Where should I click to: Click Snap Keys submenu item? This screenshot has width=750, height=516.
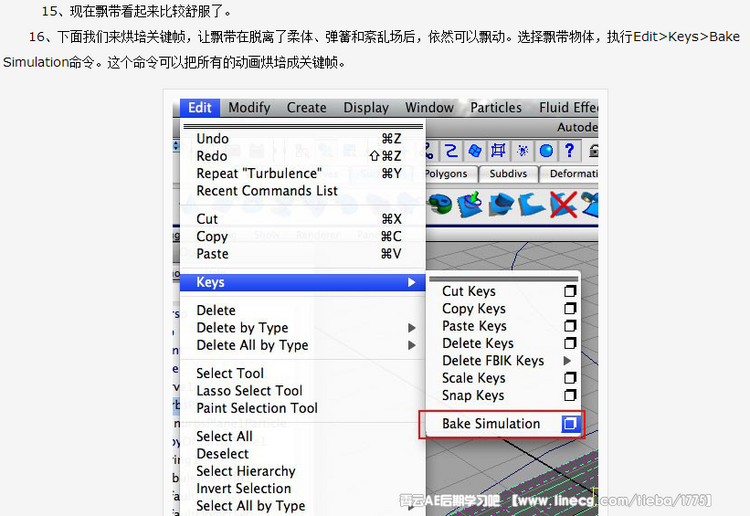473,395
